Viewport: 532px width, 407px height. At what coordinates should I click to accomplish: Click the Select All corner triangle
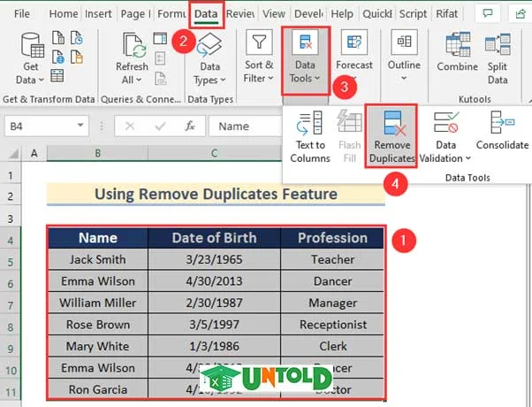[x=13, y=153]
